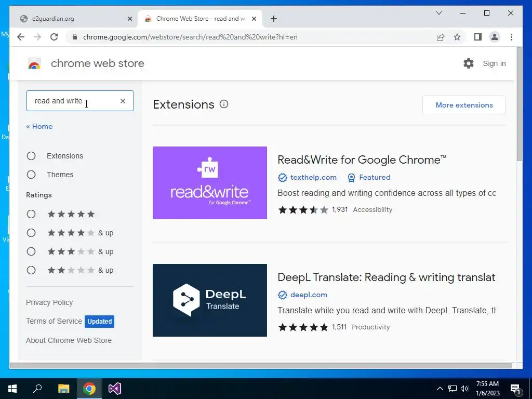Screen dimensions: 532x399
Task: Show hidden system tray icons
Action: pos(440,389)
